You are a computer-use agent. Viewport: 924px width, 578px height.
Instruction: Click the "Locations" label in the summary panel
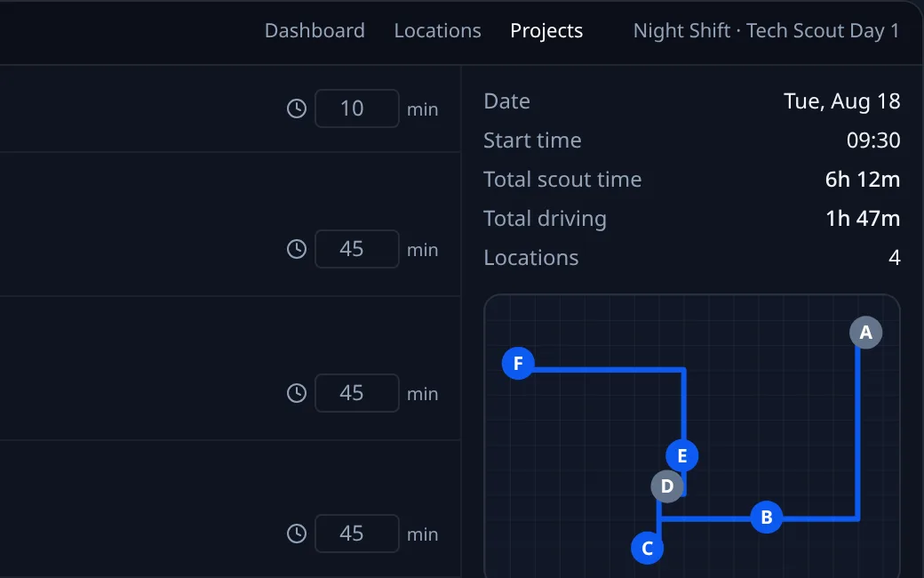(x=531, y=258)
